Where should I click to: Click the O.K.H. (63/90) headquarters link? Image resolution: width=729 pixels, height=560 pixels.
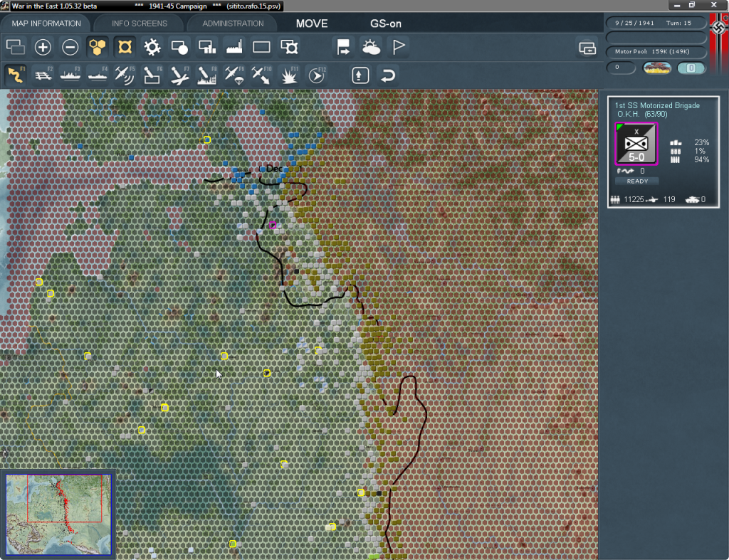[x=642, y=115]
